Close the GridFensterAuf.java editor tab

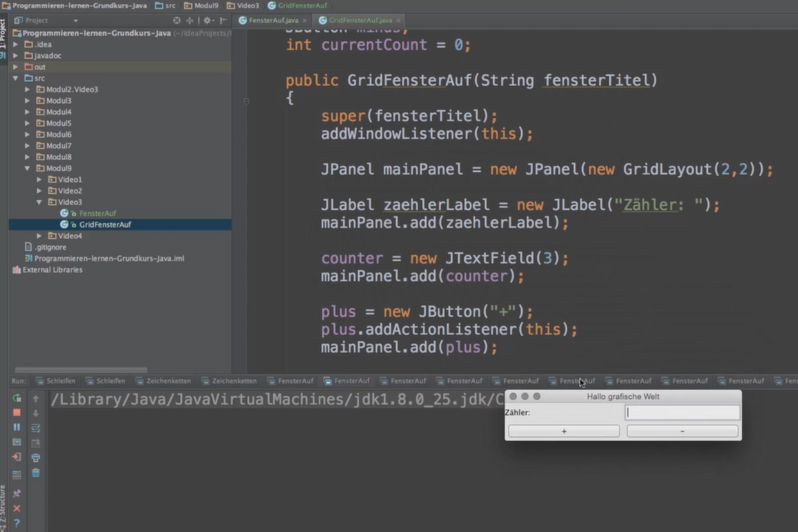point(398,21)
